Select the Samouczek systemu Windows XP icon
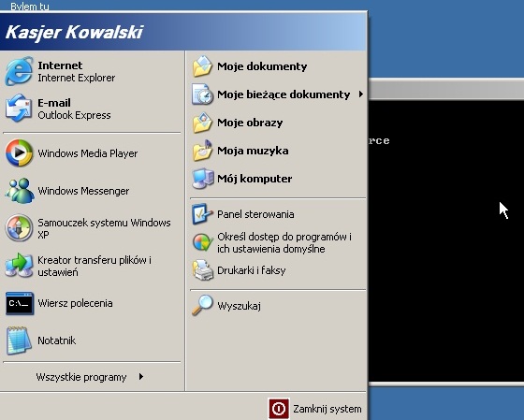The image size is (524, 420). [x=19, y=228]
